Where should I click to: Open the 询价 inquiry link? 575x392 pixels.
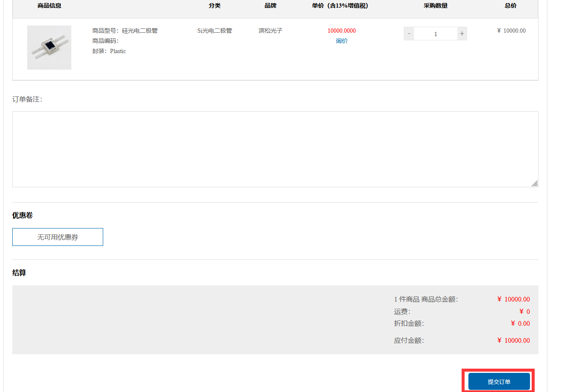(x=341, y=41)
